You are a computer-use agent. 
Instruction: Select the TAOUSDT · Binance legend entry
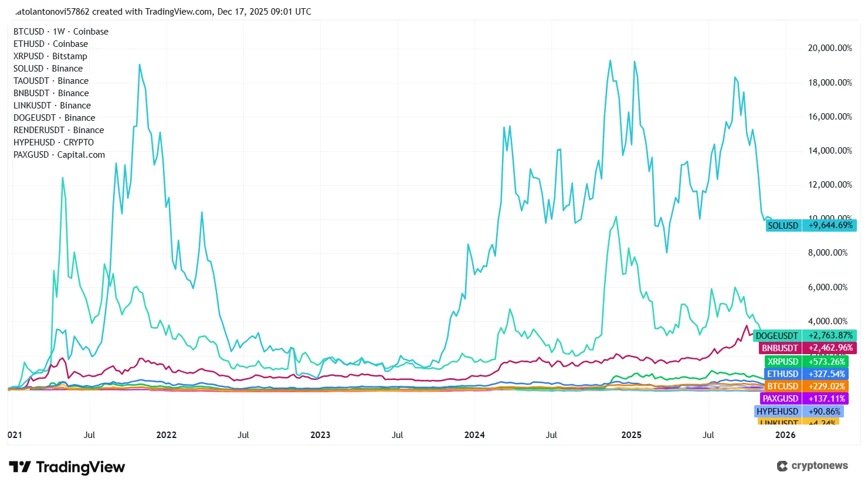(x=51, y=80)
